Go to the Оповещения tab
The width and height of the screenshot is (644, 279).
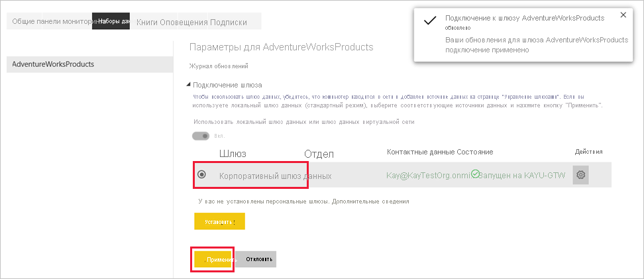coord(184,22)
